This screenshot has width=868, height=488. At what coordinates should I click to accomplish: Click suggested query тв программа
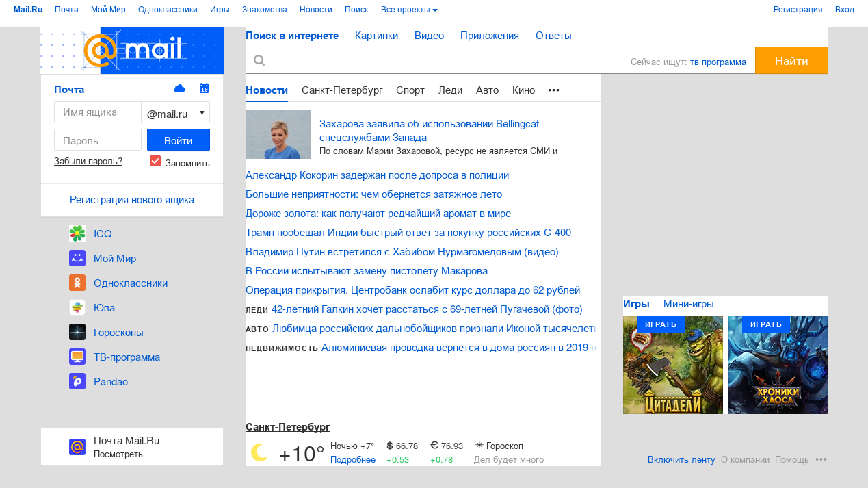click(718, 62)
